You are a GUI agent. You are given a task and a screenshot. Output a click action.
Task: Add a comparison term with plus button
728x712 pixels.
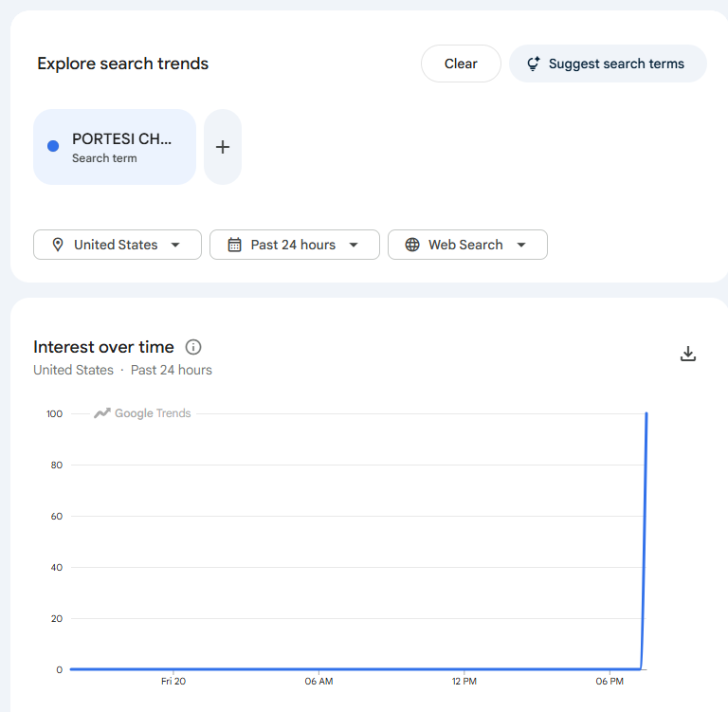click(x=223, y=147)
